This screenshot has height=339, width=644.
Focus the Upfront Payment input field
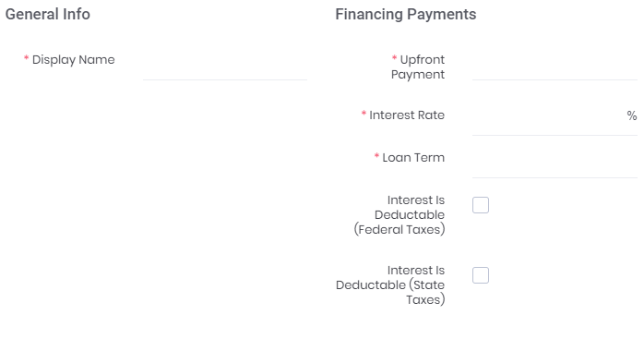(555, 66)
